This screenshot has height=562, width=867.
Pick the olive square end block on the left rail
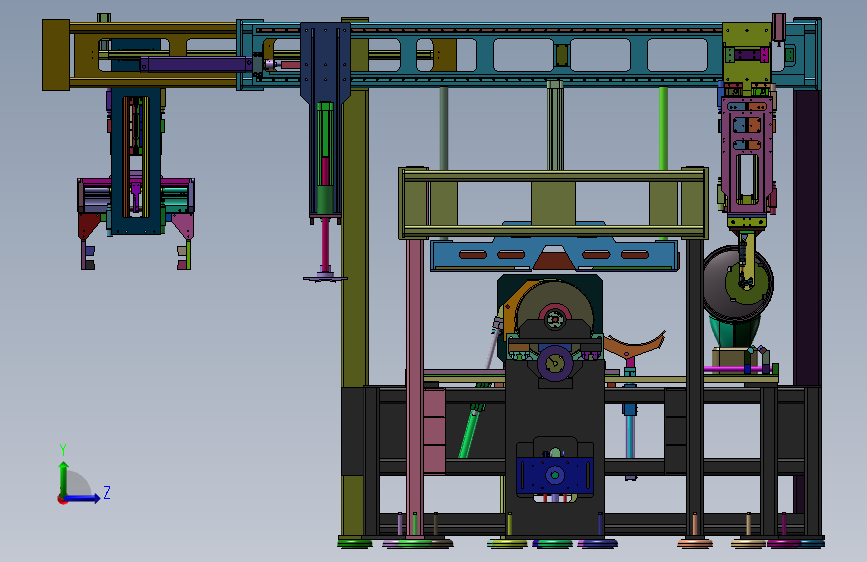56,55
